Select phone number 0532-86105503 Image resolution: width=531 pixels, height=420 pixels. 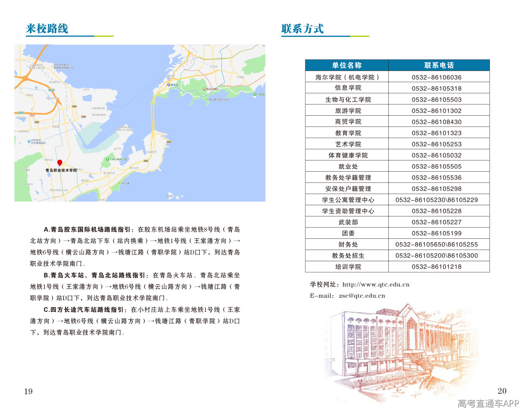pos(436,100)
